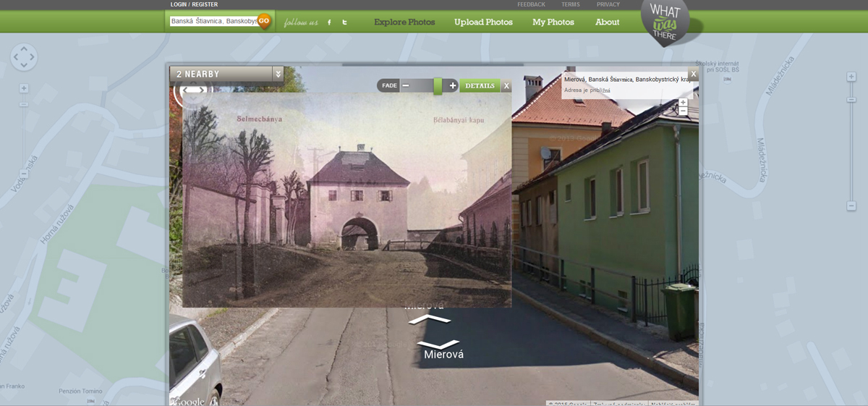Click the 'Penzión Tomino' map label

(x=81, y=392)
